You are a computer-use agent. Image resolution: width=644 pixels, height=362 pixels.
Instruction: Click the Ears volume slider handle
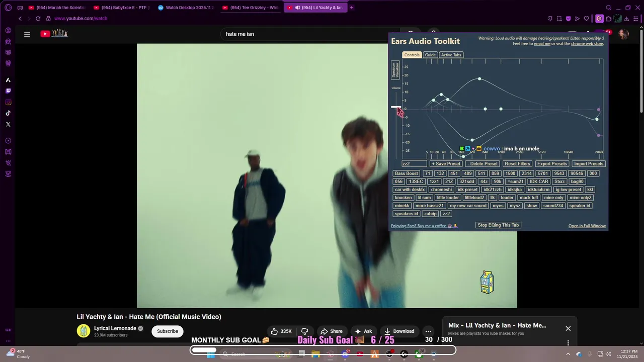click(x=396, y=107)
